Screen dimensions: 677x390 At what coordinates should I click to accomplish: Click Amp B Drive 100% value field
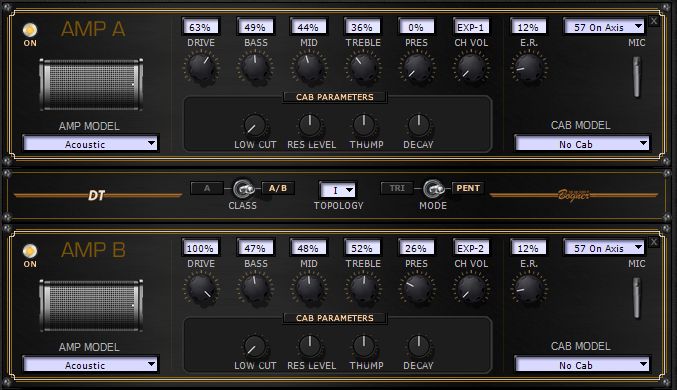tap(200, 248)
